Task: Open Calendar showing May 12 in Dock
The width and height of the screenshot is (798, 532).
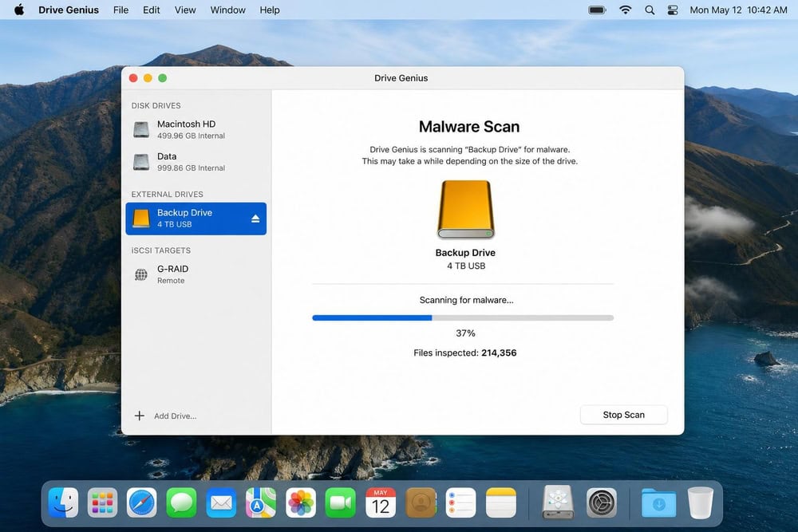Action: [380, 502]
